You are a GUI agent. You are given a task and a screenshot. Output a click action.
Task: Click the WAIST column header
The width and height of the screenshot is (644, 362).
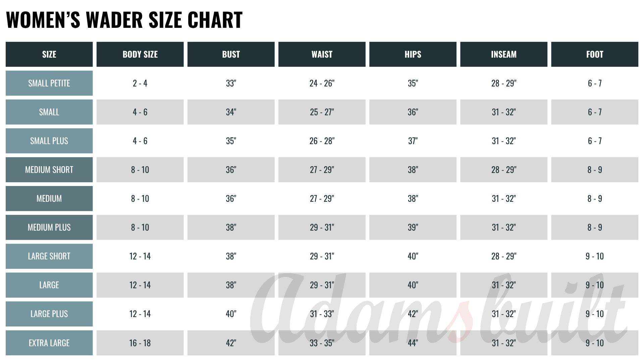tap(322, 54)
